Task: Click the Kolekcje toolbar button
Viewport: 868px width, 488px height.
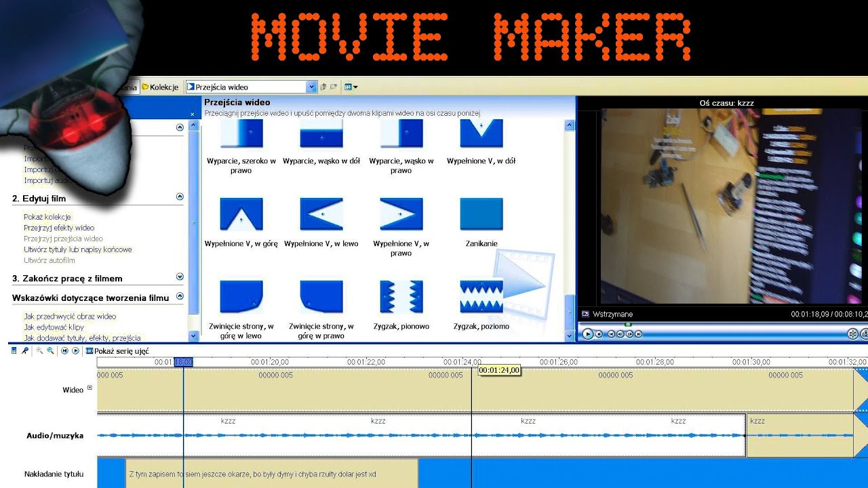Action: [x=160, y=87]
